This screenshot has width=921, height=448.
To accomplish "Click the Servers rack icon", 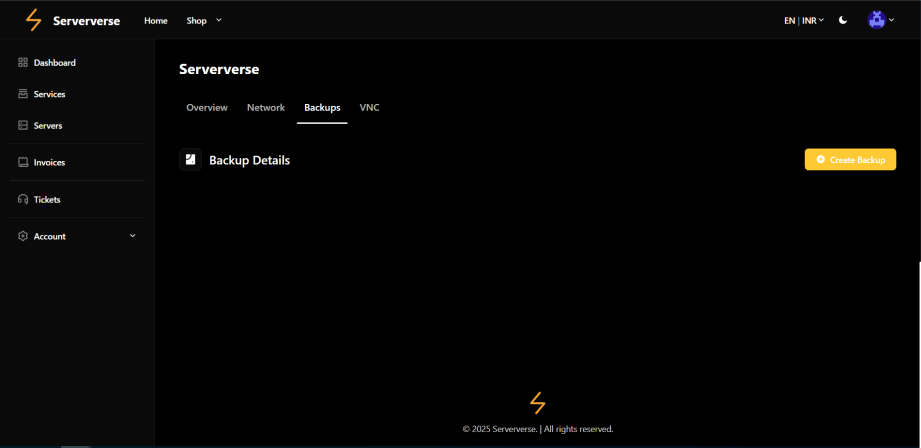I will click(x=23, y=125).
